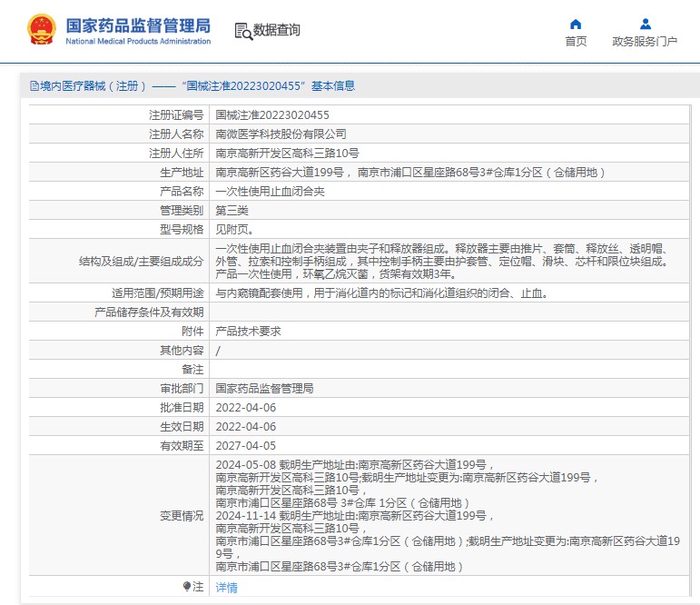Screen dimensions: 700x605
Task: Click the 注册人名称 label
Action: [x=176, y=134]
